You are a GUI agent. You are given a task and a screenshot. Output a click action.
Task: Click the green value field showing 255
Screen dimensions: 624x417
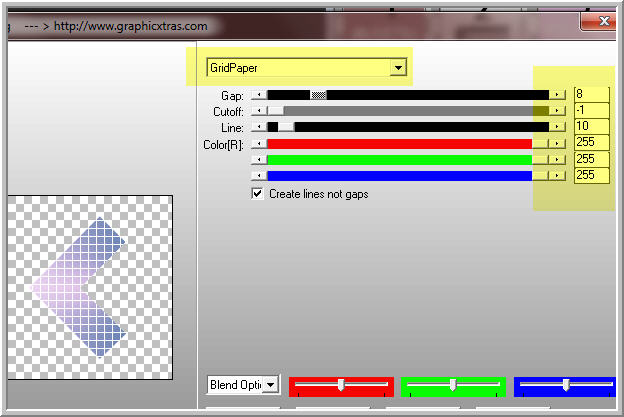pos(592,159)
